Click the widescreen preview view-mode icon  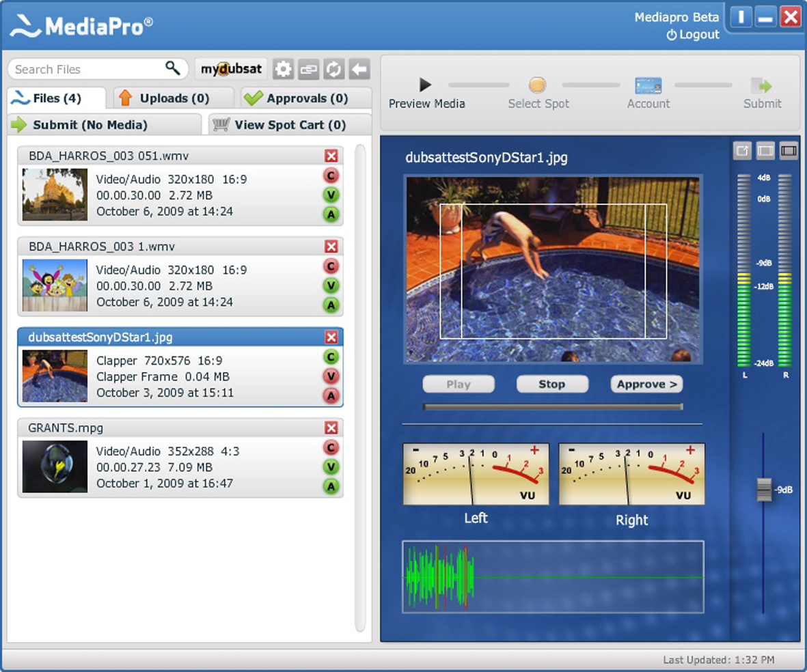pos(789,151)
